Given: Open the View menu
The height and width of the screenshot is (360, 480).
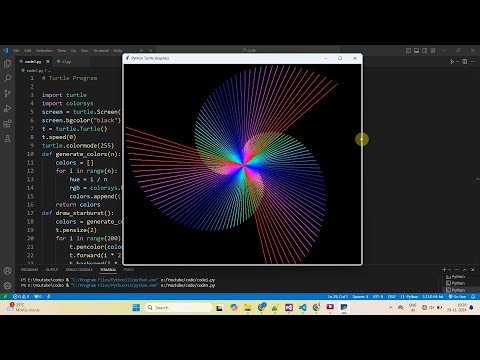Looking at the screenshot, I should [x=62, y=50].
